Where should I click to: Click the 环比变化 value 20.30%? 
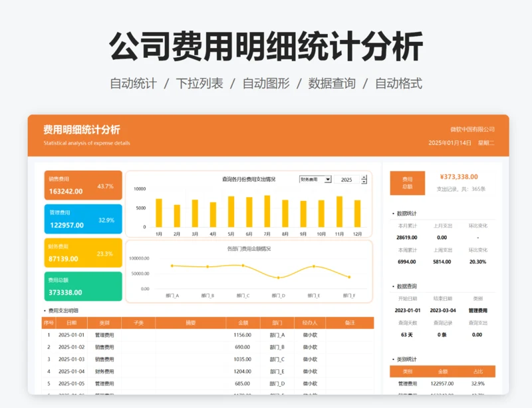(477, 262)
